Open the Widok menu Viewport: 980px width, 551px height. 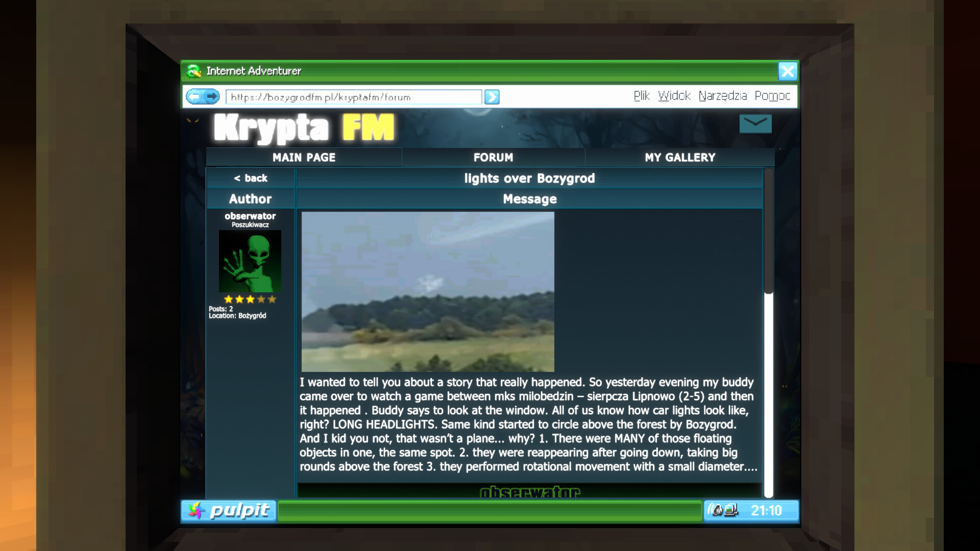(x=674, y=96)
